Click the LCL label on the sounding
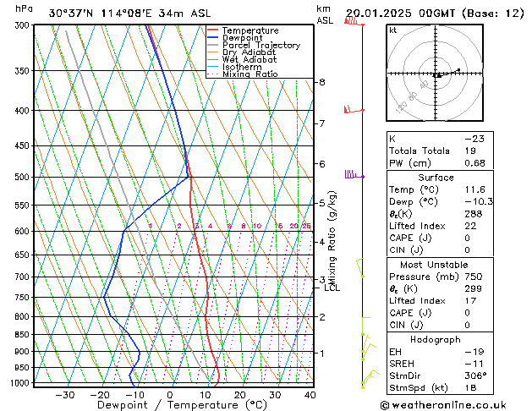 [x=332, y=288]
